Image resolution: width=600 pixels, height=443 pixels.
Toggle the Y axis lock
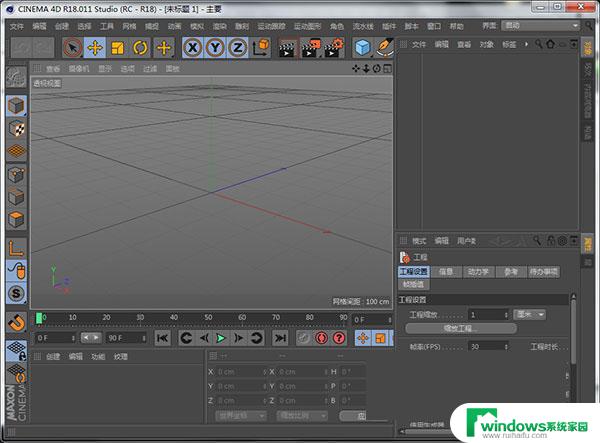(x=215, y=48)
